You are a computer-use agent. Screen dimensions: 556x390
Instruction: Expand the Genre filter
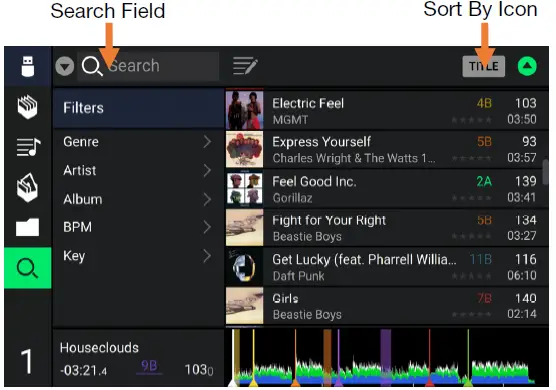(139, 142)
